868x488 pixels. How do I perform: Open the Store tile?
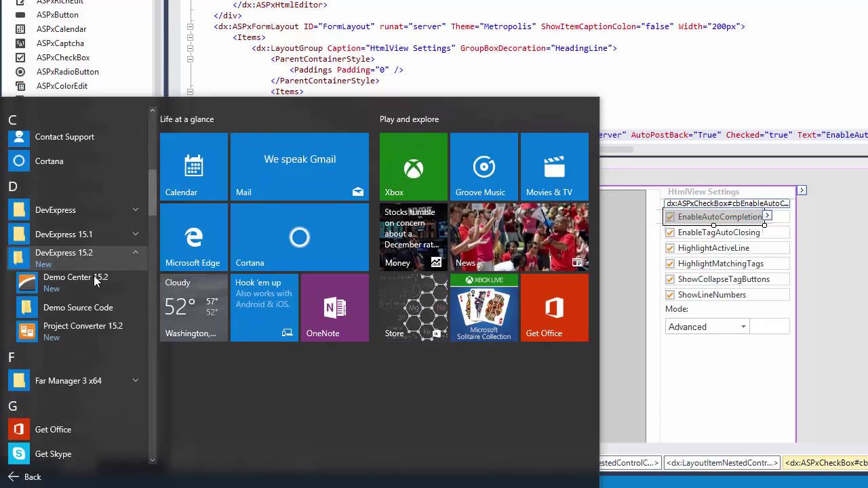click(x=414, y=308)
